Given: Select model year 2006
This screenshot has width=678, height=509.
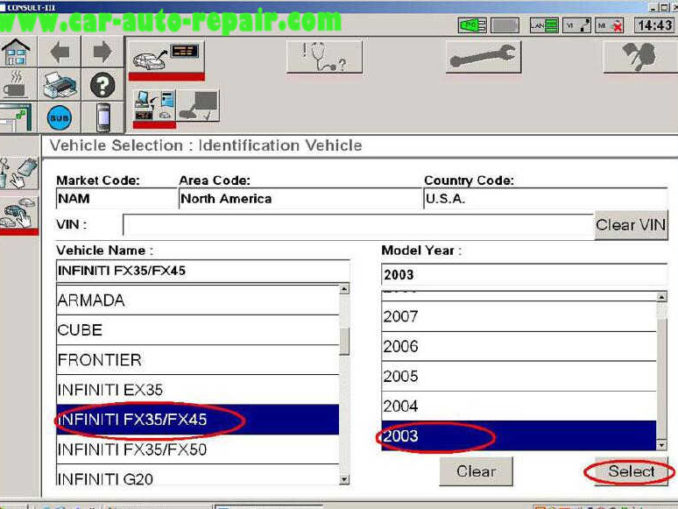Looking at the screenshot, I should [x=519, y=346].
